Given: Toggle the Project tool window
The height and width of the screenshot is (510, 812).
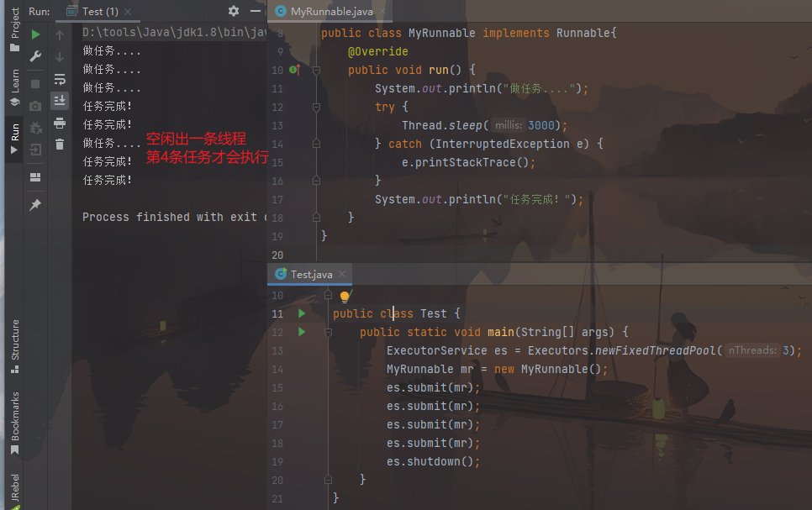Looking at the screenshot, I should 14,29.
